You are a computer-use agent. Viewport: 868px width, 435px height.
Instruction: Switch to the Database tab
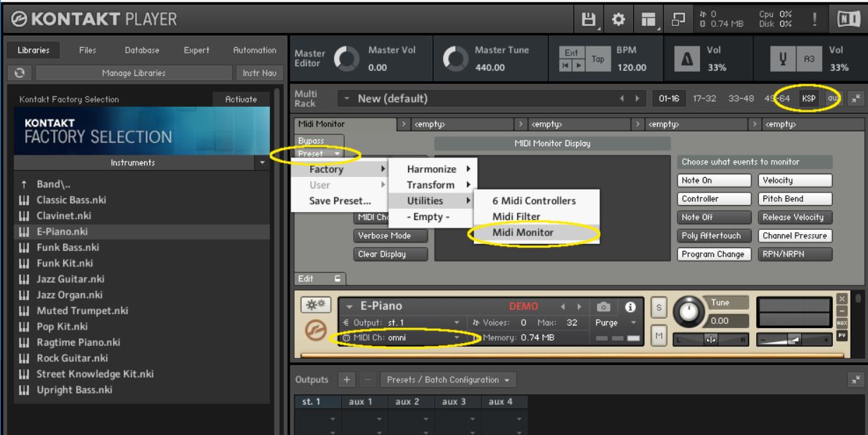[x=141, y=50]
